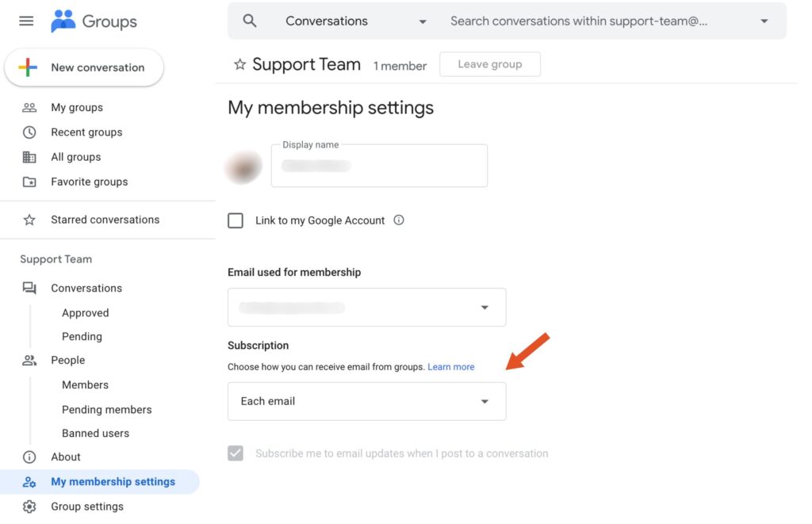The height and width of the screenshot is (524, 812).
Task: Click the About info circle icon
Action: [29, 457]
